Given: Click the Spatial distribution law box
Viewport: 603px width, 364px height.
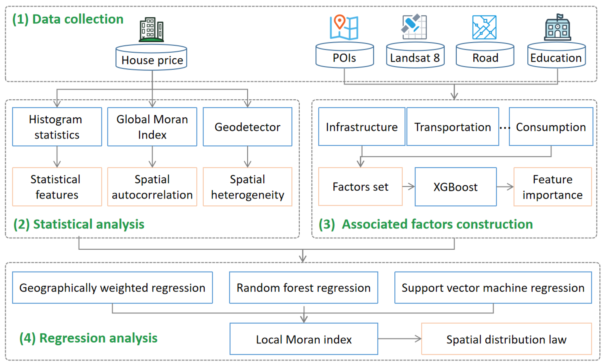Looking at the screenshot, I should 506,339.
